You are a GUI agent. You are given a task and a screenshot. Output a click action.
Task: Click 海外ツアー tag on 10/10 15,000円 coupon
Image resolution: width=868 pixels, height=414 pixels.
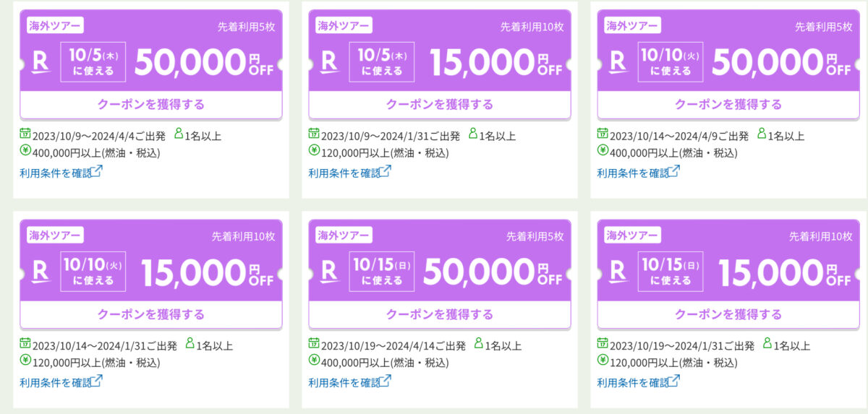pyautogui.click(x=55, y=235)
